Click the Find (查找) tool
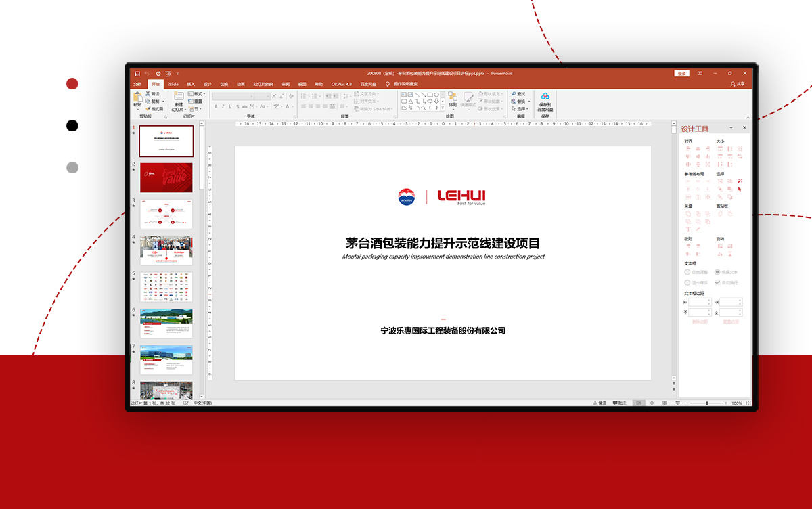This screenshot has height=509, width=812. pyautogui.click(x=518, y=94)
